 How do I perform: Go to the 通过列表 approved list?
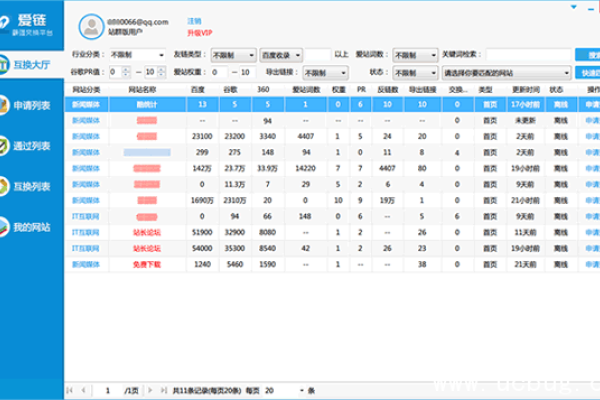click(32, 146)
